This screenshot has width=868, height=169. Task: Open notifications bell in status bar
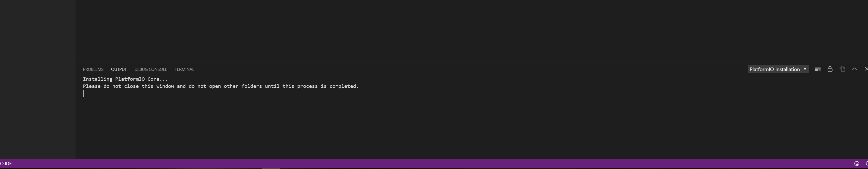(x=866, y=164)
